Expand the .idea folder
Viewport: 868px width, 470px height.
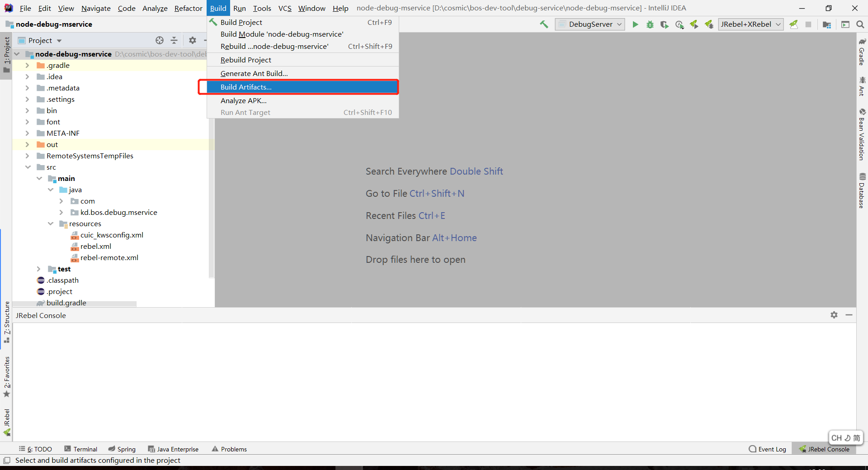tap(27, 76)
